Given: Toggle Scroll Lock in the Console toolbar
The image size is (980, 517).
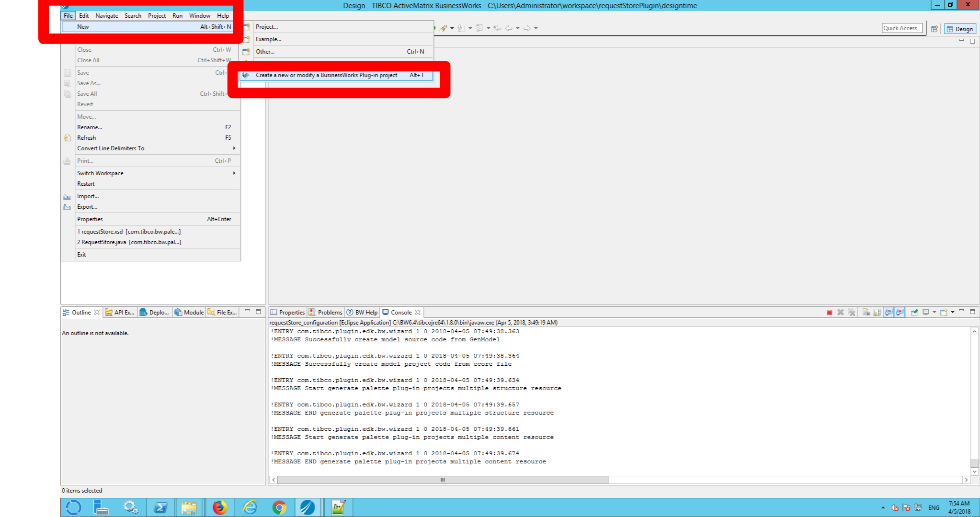Looking at the screenshot, I should coord(877,312).
